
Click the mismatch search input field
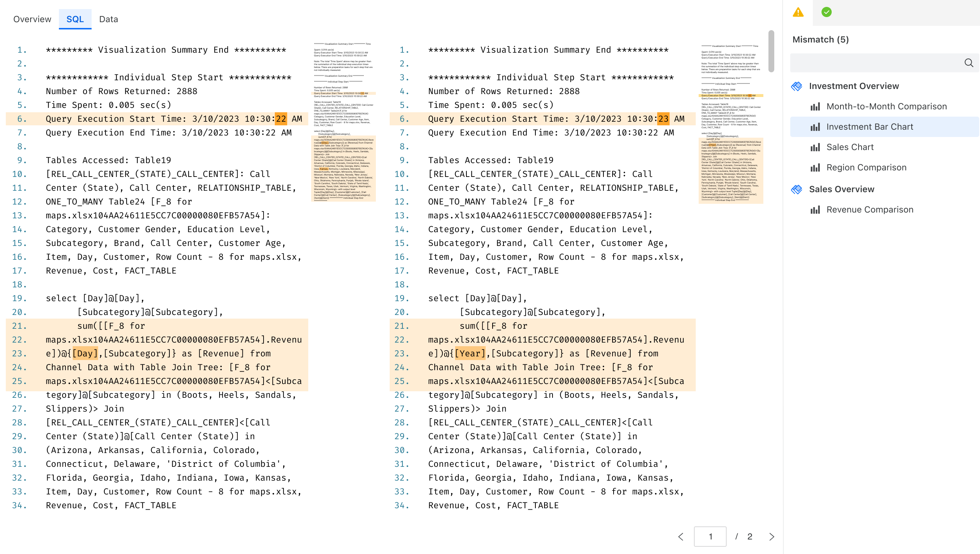tap(876, 63)
